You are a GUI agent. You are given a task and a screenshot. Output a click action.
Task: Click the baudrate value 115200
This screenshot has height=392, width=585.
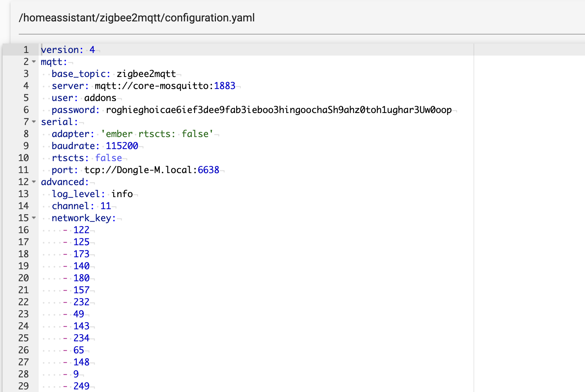pyautogui.click(x=122, y=146)
